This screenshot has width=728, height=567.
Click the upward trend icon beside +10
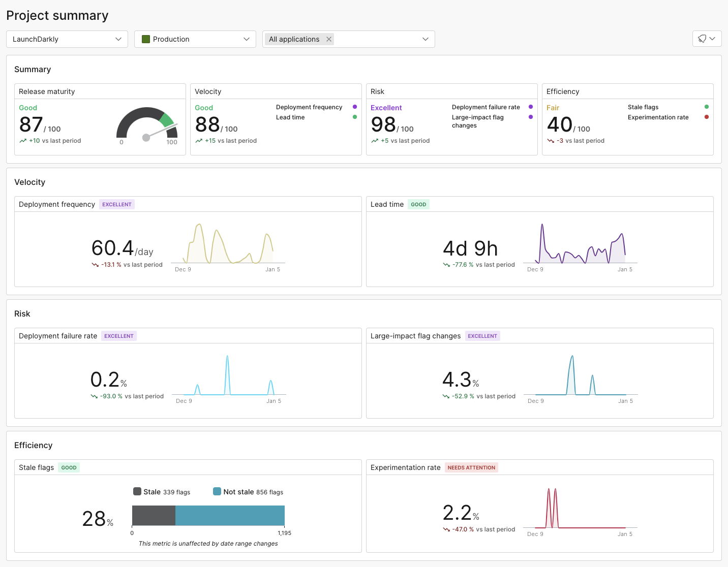(x=23, y=141)
